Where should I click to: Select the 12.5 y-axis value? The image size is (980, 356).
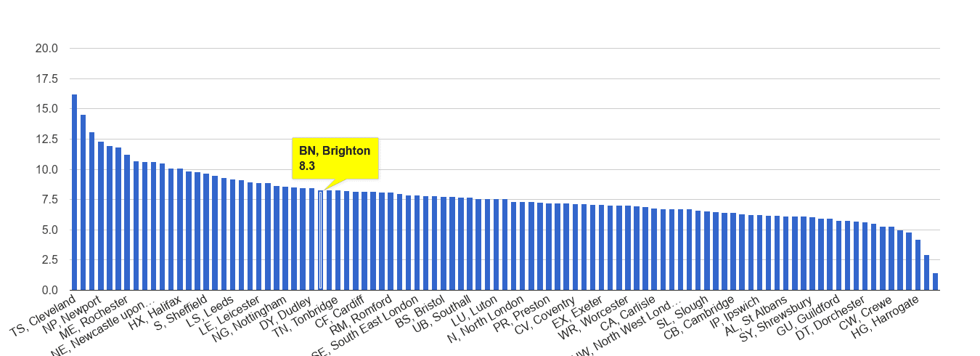(x=46, y=139)
